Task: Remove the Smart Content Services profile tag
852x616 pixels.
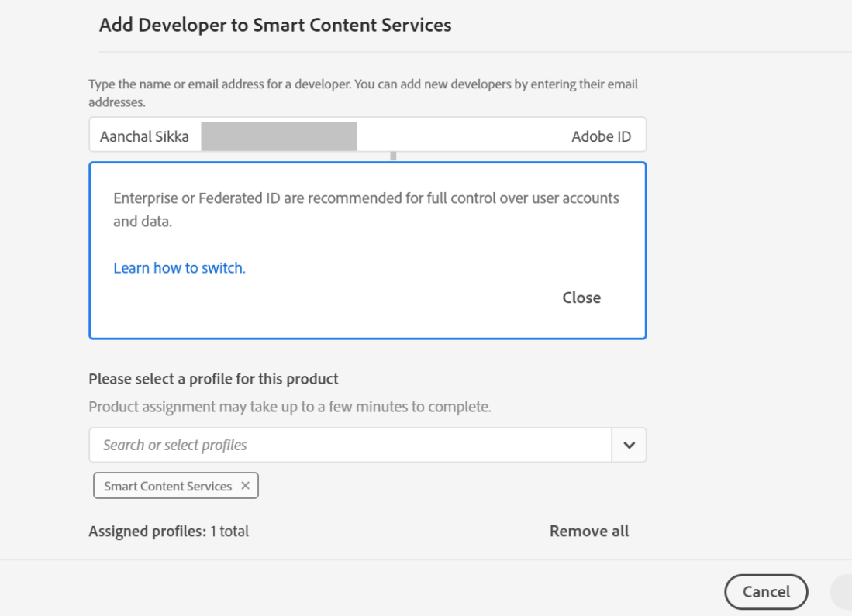Action: (x=245, y=486)
